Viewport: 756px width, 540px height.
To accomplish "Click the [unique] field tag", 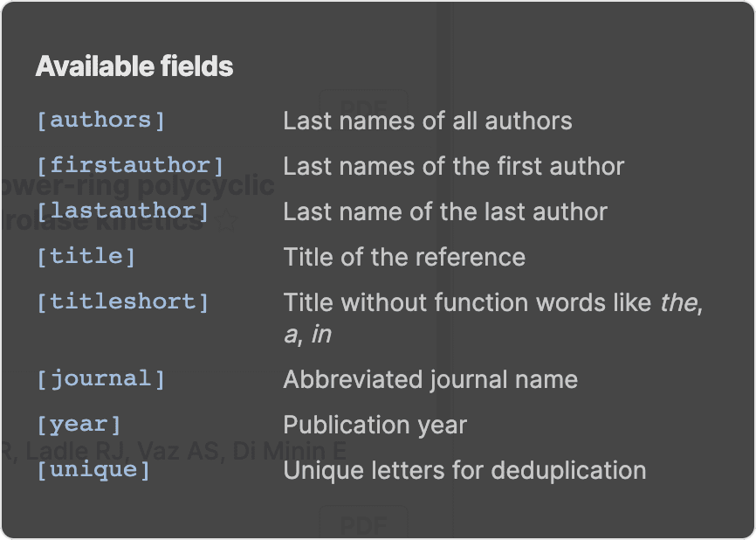I will [93, 469].
